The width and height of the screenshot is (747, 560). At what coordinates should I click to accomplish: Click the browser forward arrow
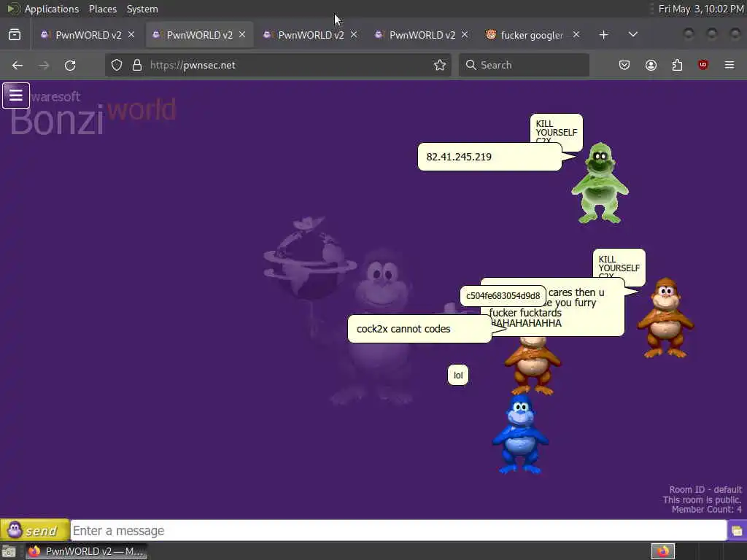click(x=44, y=65)
